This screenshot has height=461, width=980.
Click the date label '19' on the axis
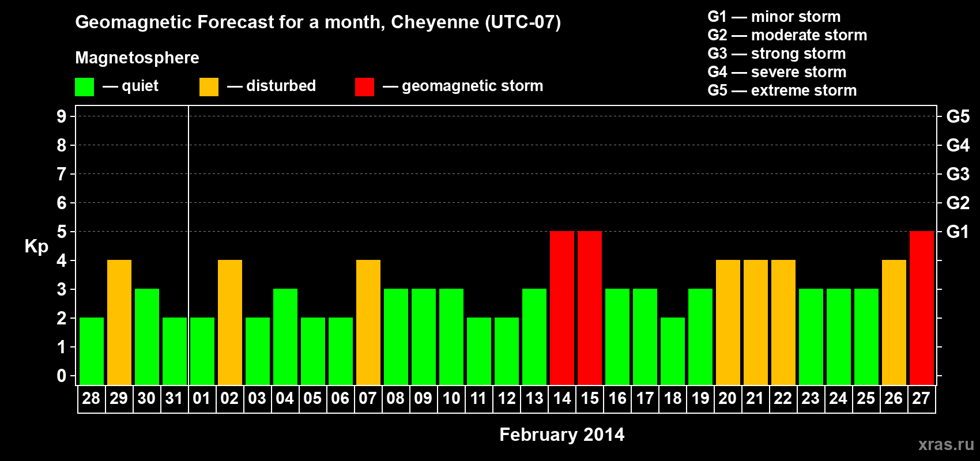pyautogui.click(x=700, y=399)
